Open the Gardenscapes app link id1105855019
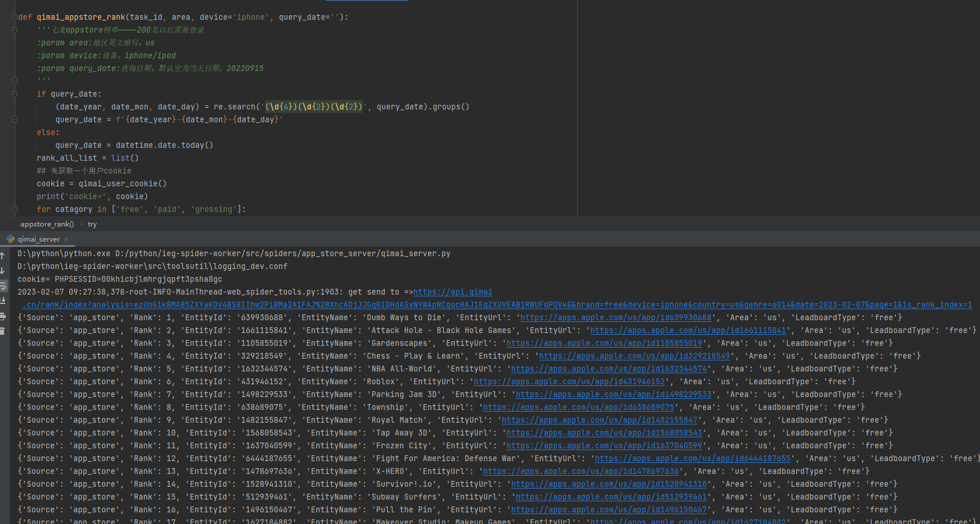The width and height of the screenshot is (980, 524). (x=604, y=343)
